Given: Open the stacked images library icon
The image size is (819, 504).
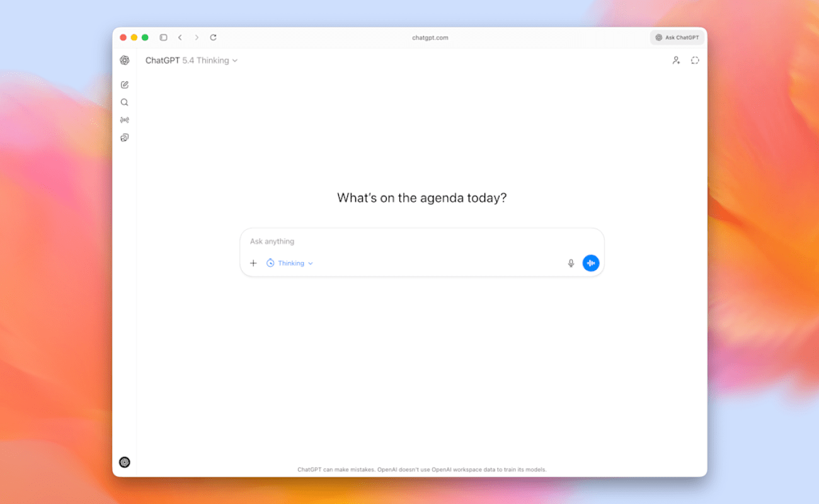Looking at the screenshot, I should tap(125, 137).
